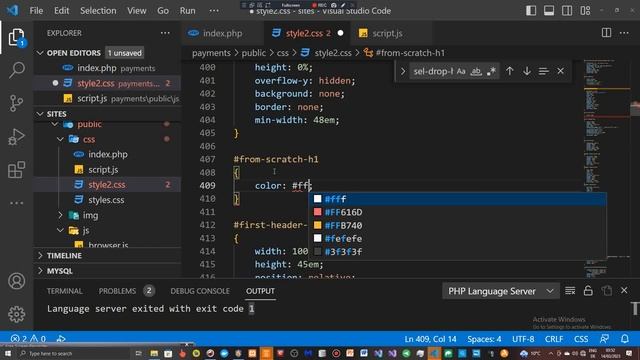This screenshot has width=640, height=360.
Task: Choose #3f3f3f from suggestion list
Action: click(457, 252)
